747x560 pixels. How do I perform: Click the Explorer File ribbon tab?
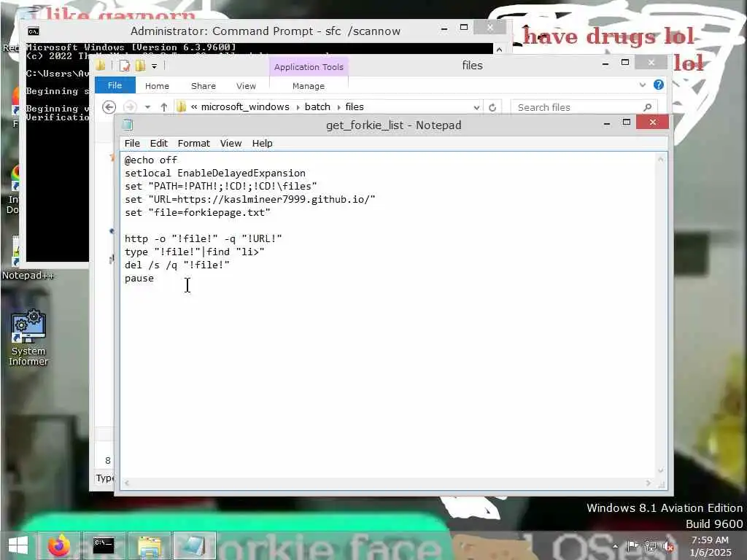[x=115, y=85]
